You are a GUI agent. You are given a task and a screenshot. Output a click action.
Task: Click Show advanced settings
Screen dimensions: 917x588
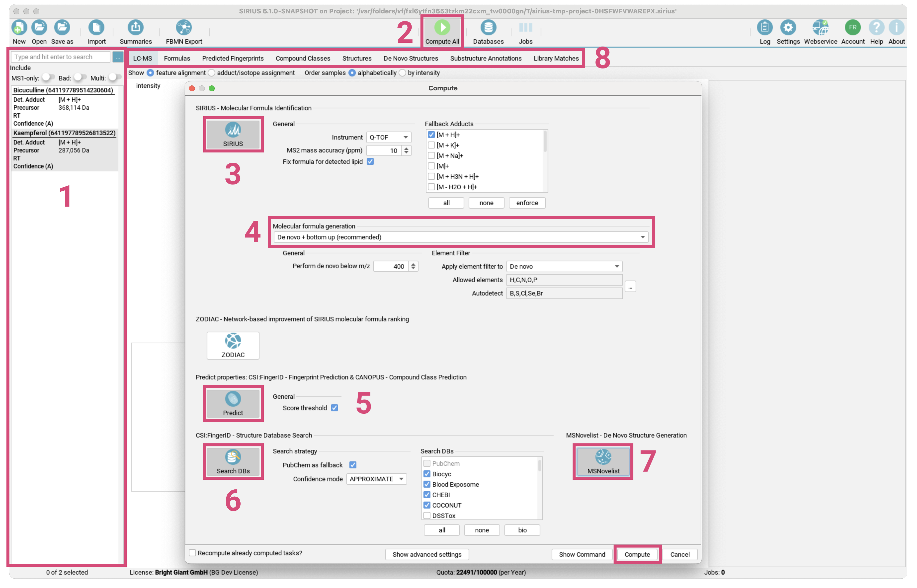click(427, 554)
